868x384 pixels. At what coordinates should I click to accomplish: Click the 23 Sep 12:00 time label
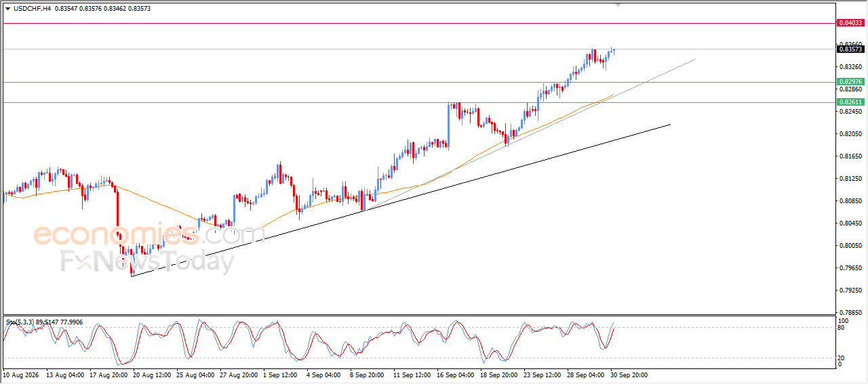click(x=543, y=374)
